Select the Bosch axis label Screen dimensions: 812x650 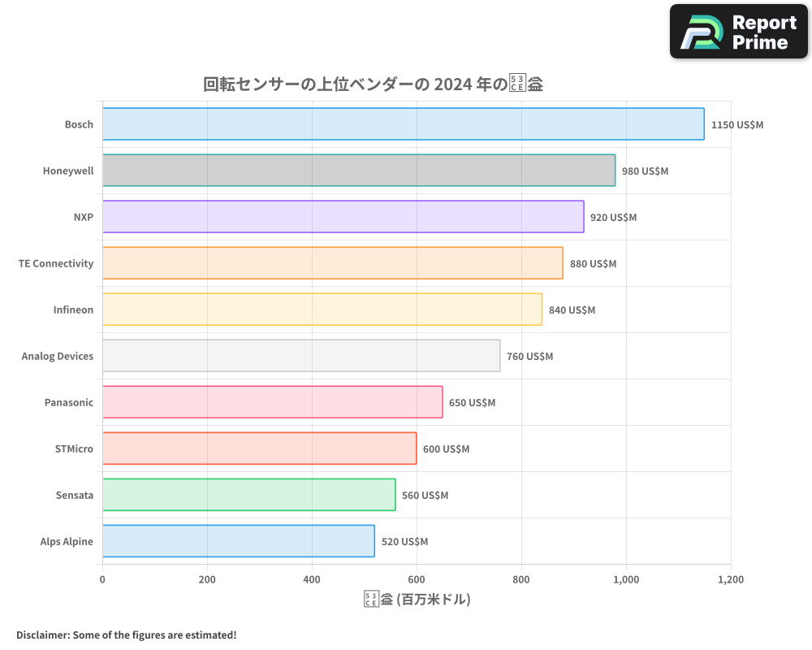[x=79, y=123]
